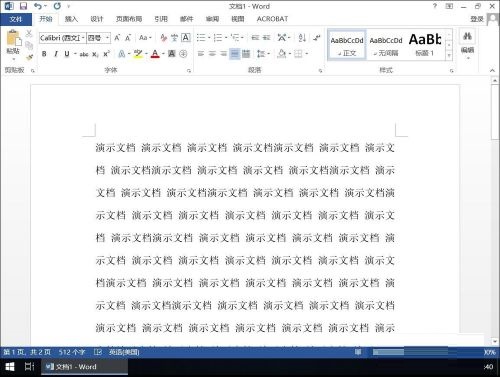Click the enclosed character icon
Screen dimensions: 500x377
(x=183, y=54)
